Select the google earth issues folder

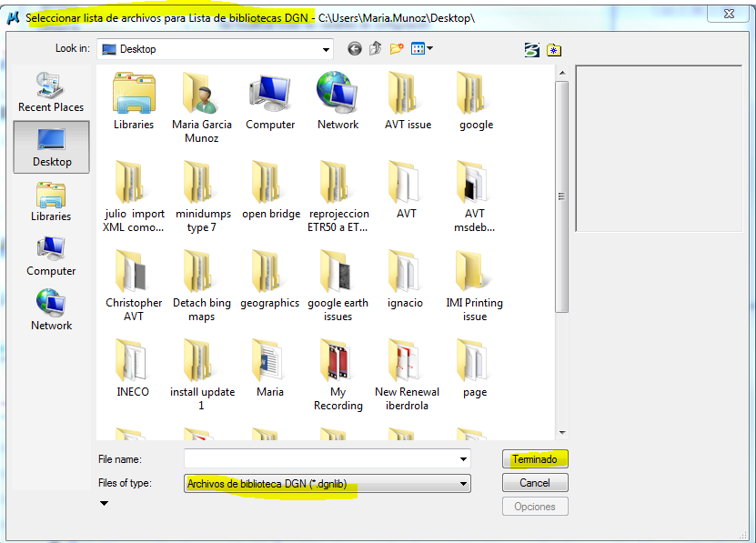(338, 286)
